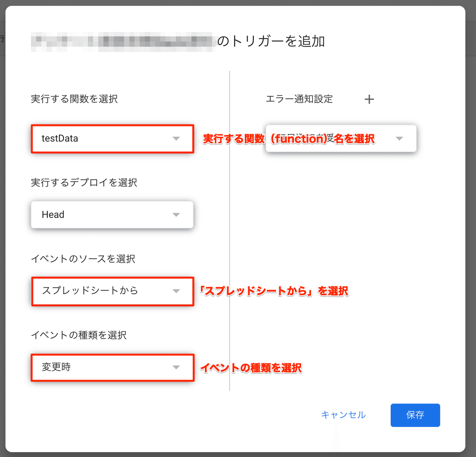Screen dimensions: 476x457
Task: Click the エラー通知設定 heading text
Action: (x=299, y=99)
